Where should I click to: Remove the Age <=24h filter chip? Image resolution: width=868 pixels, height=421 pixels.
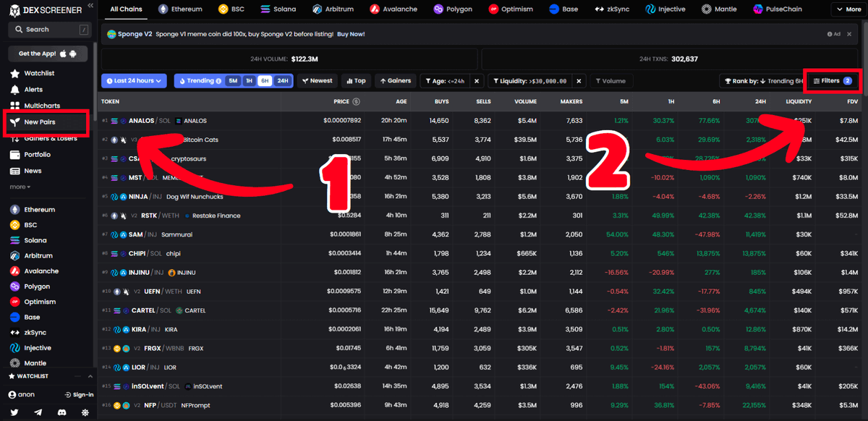point(477,81)
